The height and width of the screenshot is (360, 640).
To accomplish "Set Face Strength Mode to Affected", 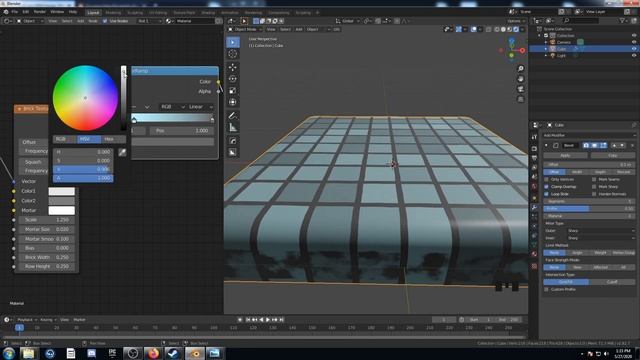I will coord(600,267).
